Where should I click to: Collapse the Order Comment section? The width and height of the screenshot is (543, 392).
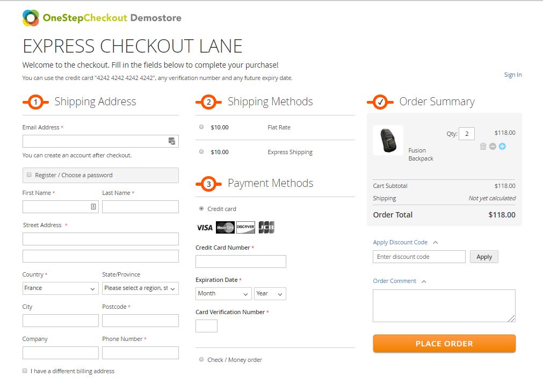click(x=400, y=281)
